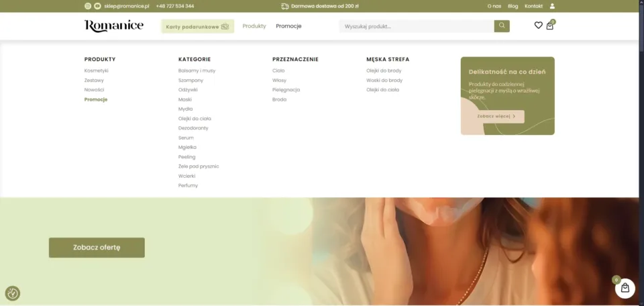The width and height of the screenshot is (644, 306).
Task: Click the delivery truck icon
Action: point(284,6)
